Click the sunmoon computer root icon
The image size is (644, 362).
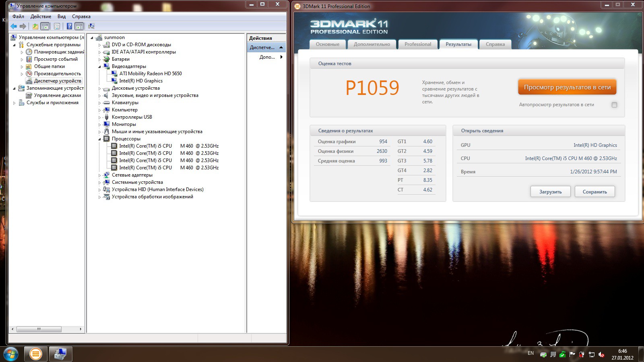pos(99,37)
